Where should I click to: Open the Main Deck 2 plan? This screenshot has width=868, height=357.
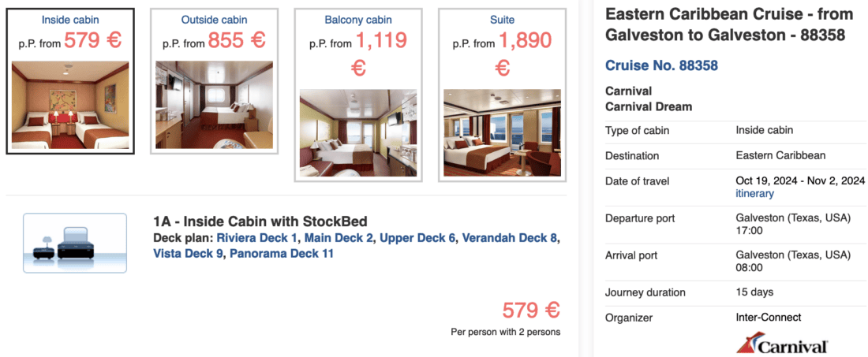pos(339,238)
